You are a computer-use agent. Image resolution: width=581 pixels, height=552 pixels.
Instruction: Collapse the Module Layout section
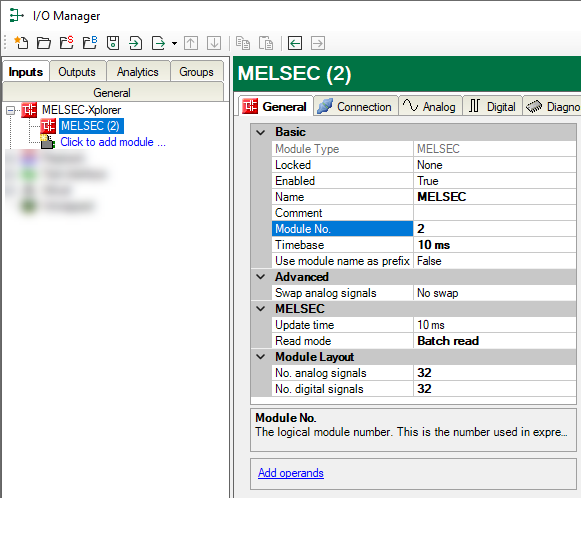pyautogui.click(x=261, y=357)
